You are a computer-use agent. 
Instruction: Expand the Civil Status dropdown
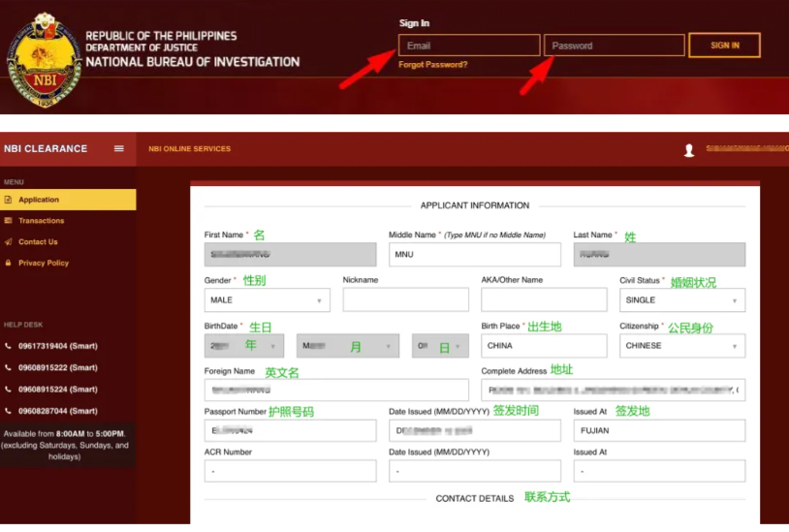pos(681,300)
